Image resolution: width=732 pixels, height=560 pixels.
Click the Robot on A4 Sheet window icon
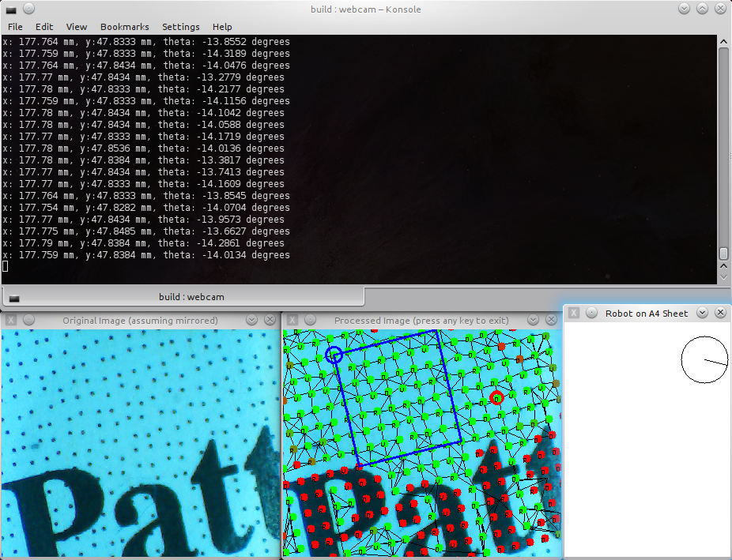(575, 313)
